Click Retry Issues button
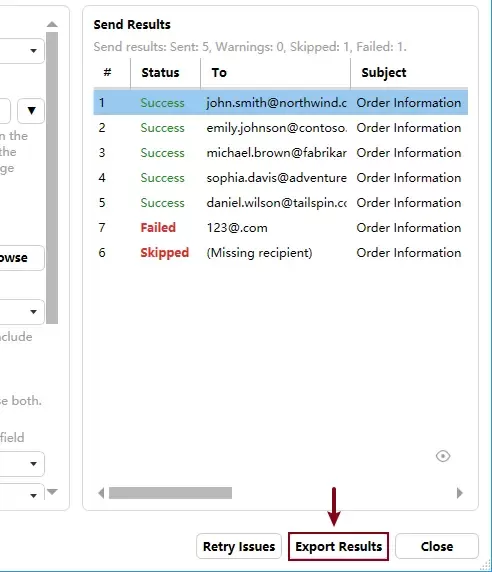The height and width of the screenshot is (572, 492). (x=239, y=546)
